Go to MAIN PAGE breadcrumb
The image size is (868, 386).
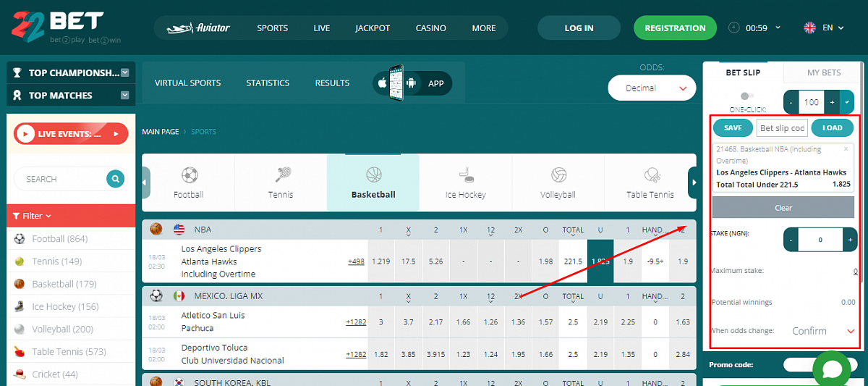click(x=161, y=132)
